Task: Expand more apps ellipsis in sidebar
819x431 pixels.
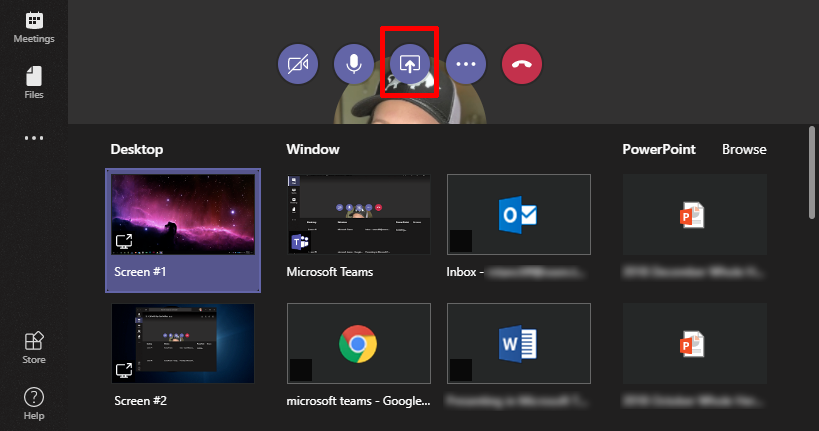Action: point(34,138)
